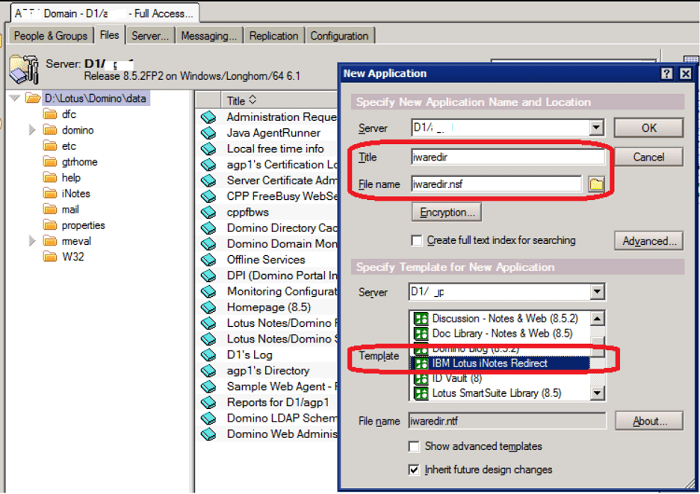
Task: Close the New Application dialog
Action: [x=686, y=74]
